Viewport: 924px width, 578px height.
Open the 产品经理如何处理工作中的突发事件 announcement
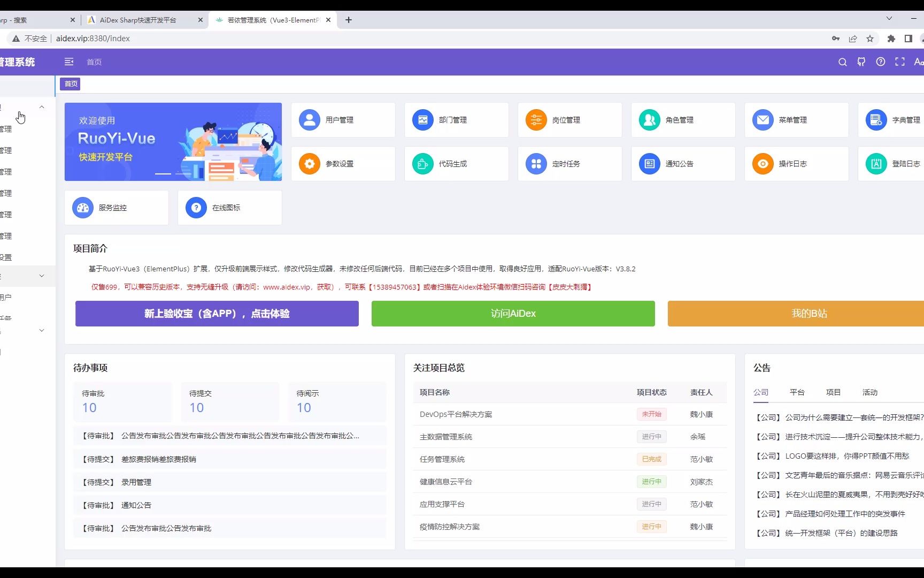830,514
